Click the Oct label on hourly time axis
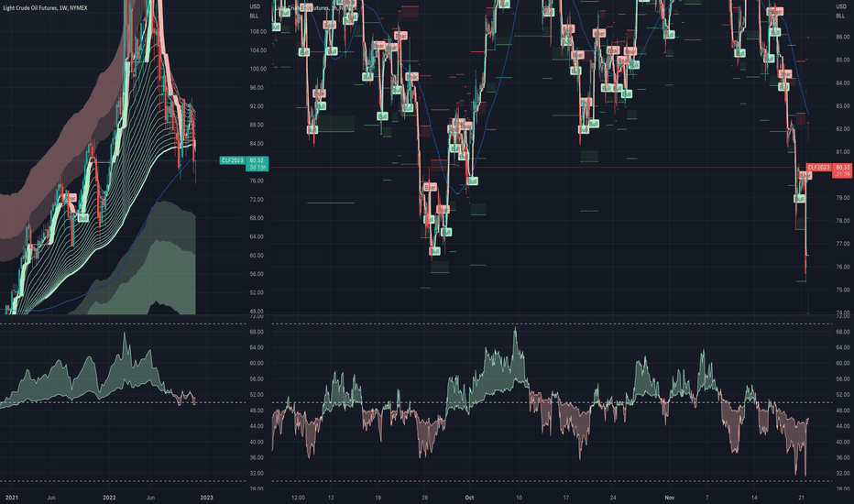Image resolution: width=854 pixels, height=504 pixels. coord(469,498)
